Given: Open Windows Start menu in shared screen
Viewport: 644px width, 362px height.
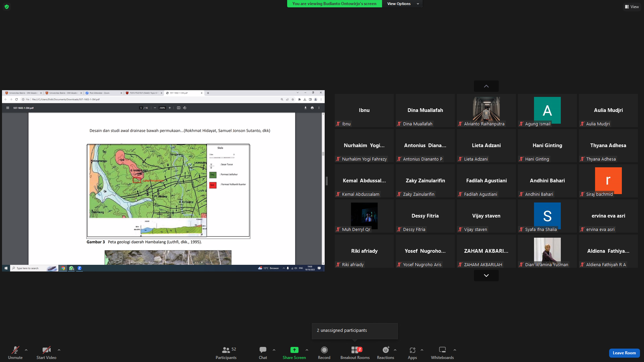Looking at the screenshot, I should pos(6,268).
